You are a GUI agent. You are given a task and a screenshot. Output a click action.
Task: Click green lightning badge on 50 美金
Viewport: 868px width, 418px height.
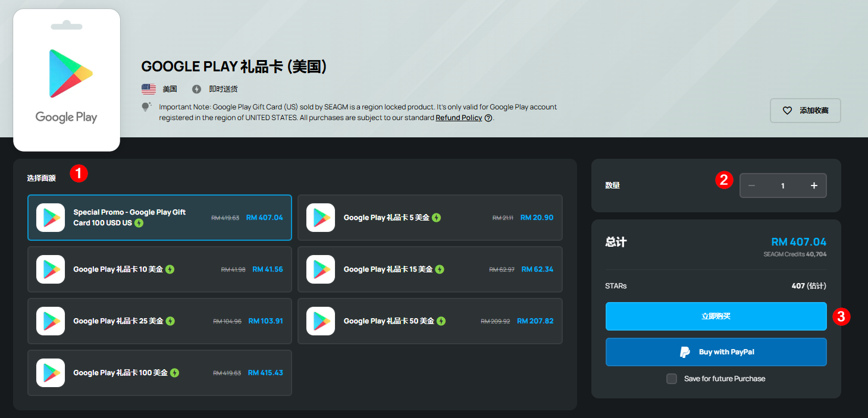(x=441, y=321)
